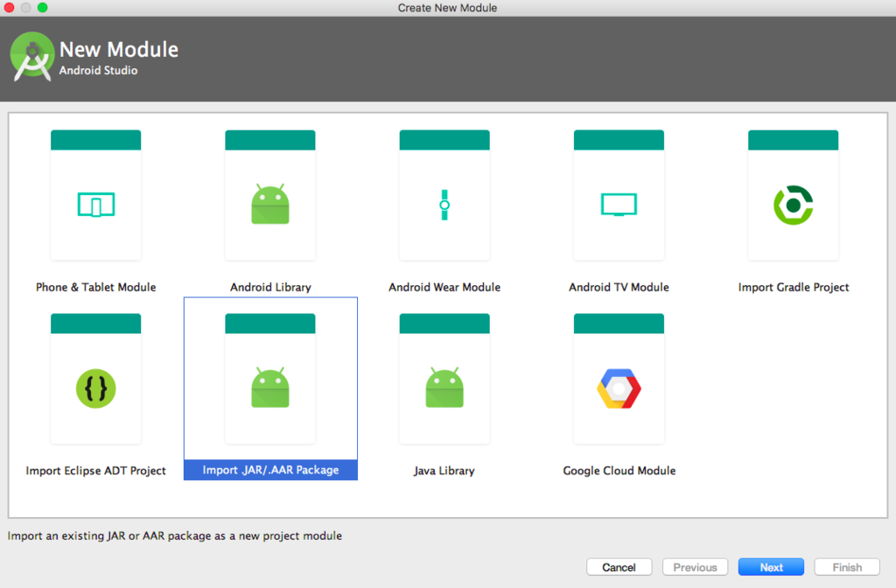Click the Import .JAR/.AAR Package android icon
This screenshot has width=896, height=588.
(270, 388)
